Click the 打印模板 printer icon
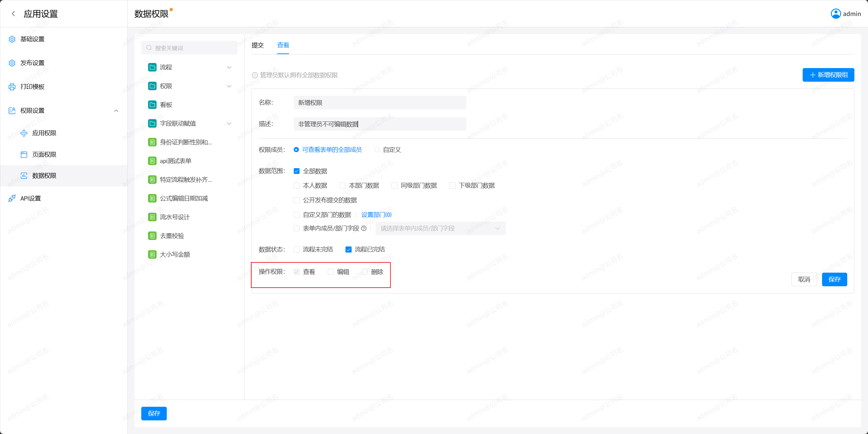Viewport: 868px width, 434px height. 12,87
